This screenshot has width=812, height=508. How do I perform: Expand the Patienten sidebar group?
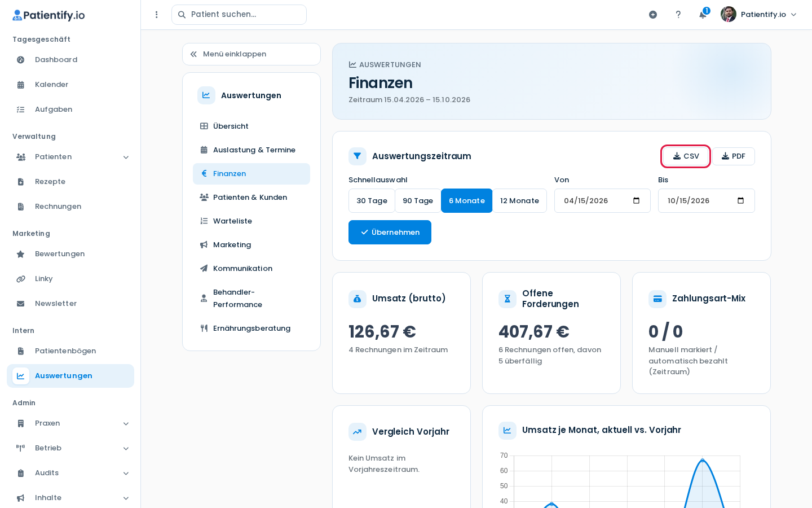70,157
